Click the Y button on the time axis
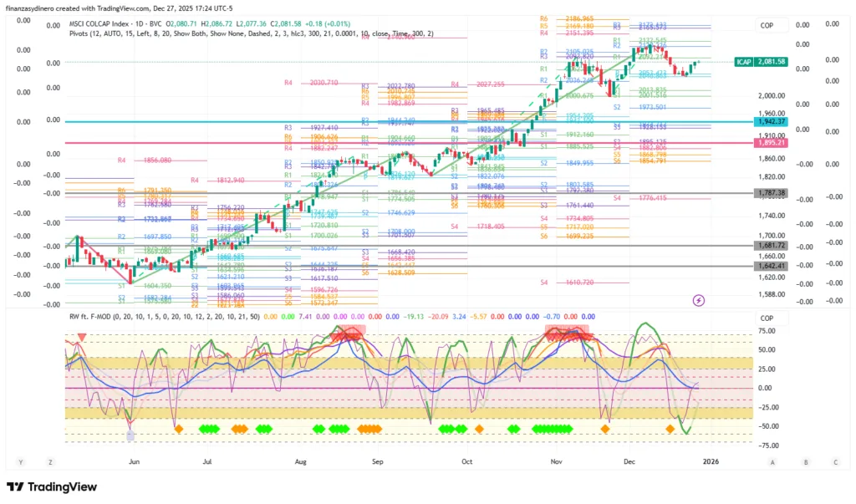Viewport: 856px width, 504px height. [x=21, y=461]
